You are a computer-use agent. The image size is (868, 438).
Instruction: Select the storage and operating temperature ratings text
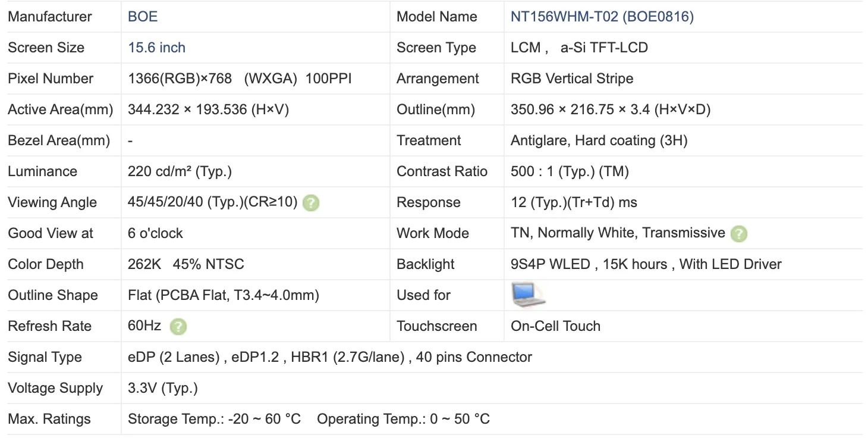point(309,419)
